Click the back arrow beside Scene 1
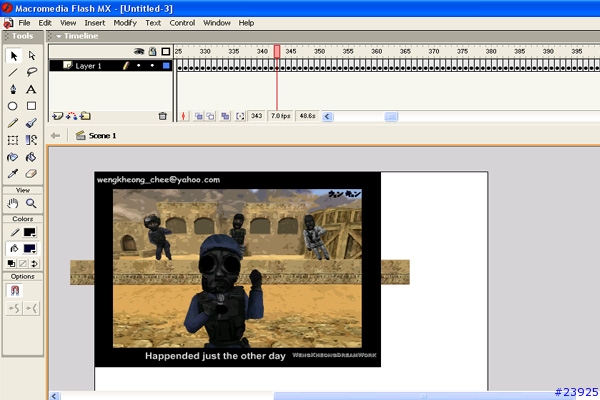This screenshot has height=400, width=600. point(55,136)
